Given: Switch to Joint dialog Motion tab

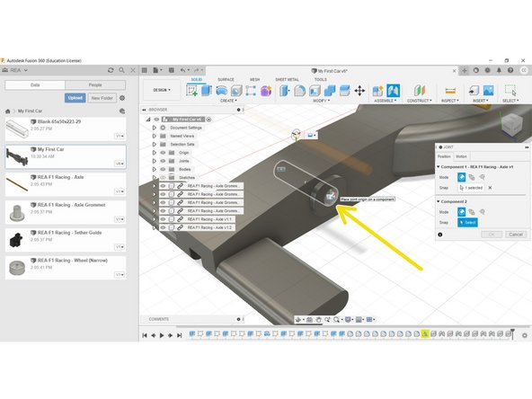Looking at the screenshot, I should click(461, 156).
